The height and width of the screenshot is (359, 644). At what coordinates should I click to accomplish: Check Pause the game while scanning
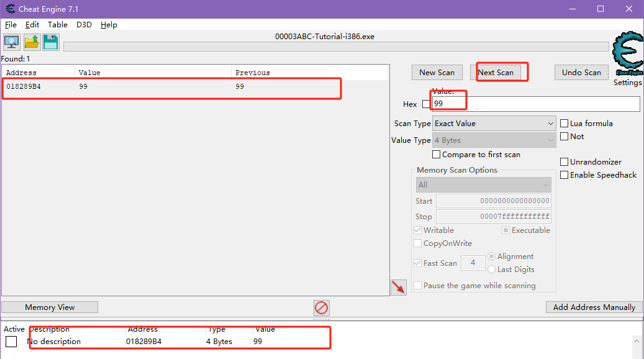tap(418, 286)
